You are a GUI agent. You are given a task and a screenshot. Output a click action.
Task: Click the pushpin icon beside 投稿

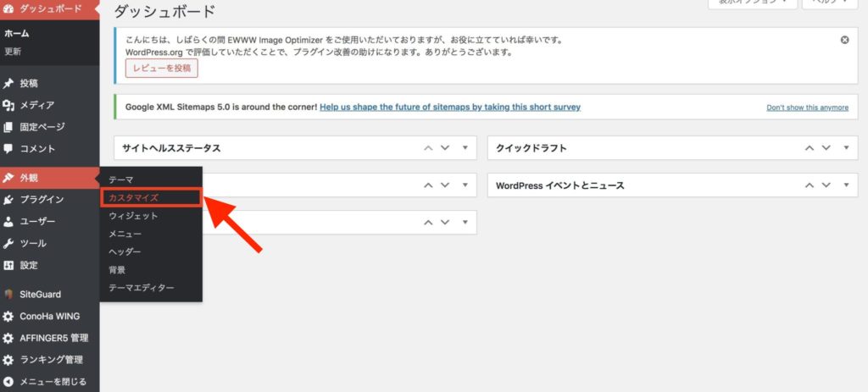pos(8,84)
